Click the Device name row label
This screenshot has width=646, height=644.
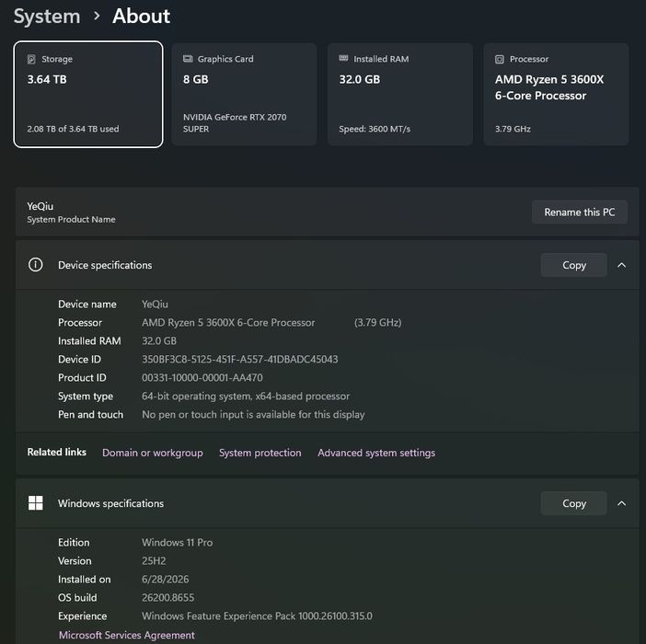pos(87,304)
